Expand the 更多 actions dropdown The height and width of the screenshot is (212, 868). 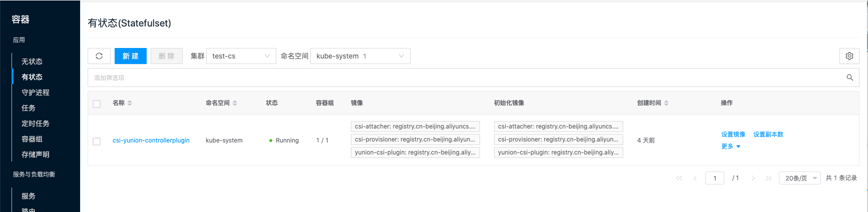730,146
